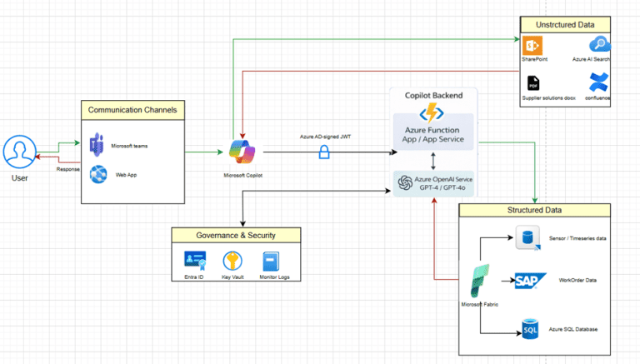Select the Entra ID icon
This screenshot has width=640, height=364.
[195, 261]
